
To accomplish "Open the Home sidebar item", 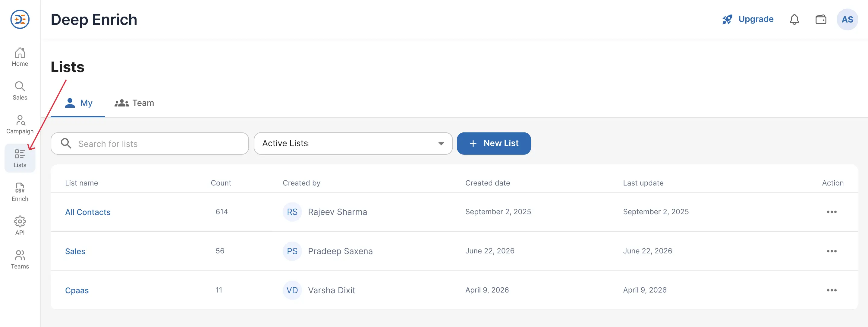I will coord(20,57).
